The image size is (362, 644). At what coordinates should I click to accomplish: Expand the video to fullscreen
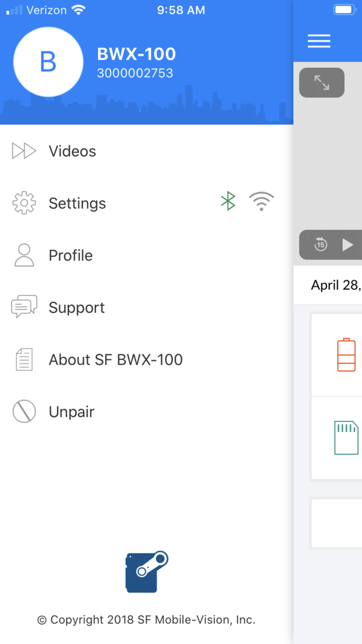[322, 82]
